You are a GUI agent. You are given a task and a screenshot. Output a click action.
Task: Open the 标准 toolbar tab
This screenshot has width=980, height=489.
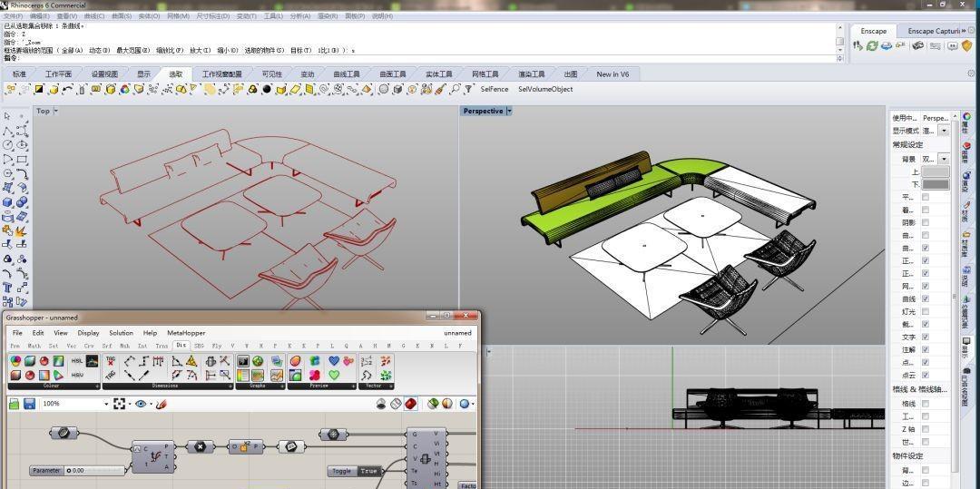19,74
